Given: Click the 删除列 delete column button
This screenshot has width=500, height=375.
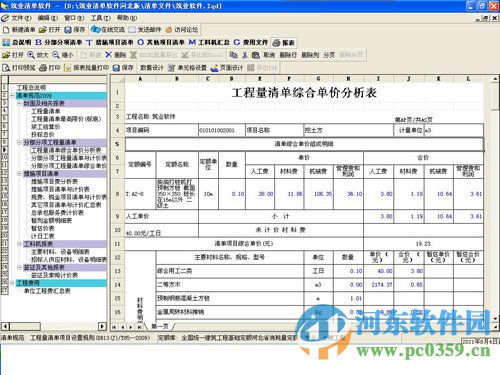Looking at the screenshot, I should [x=310, y=55].
